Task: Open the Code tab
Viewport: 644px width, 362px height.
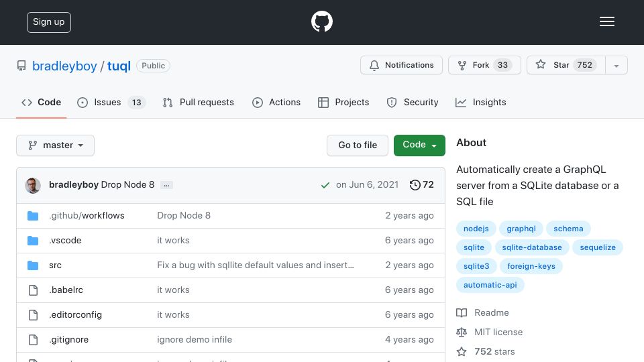Action: point(41,102)
